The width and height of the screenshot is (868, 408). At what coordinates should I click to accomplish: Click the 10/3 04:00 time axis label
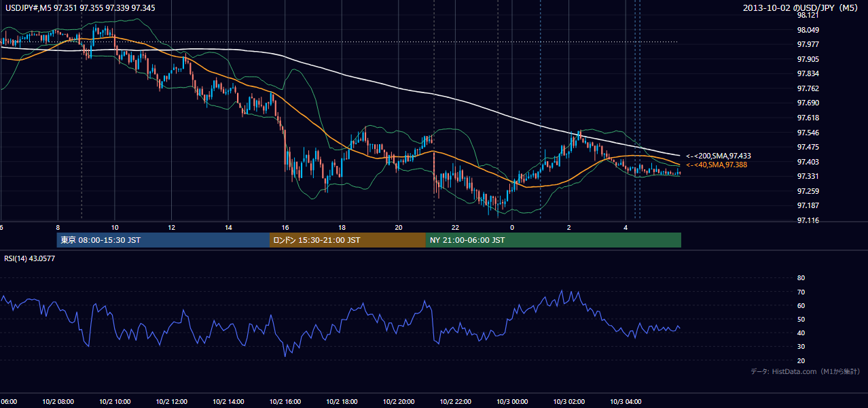pos(626,401)
